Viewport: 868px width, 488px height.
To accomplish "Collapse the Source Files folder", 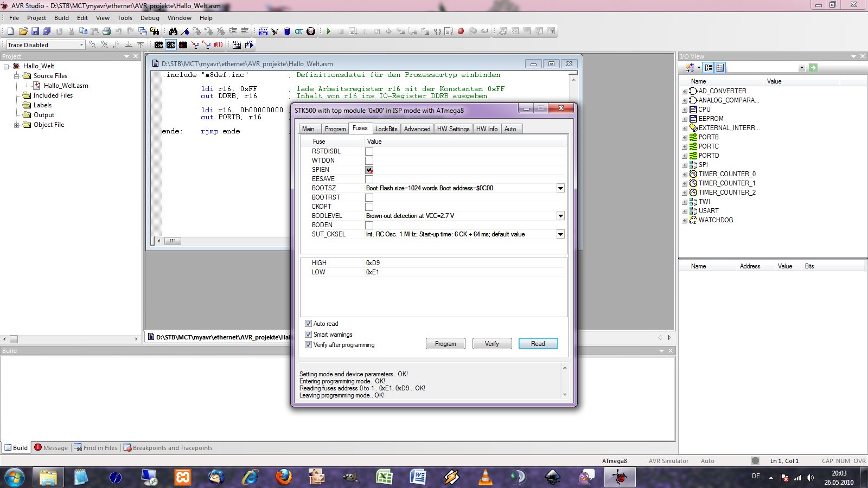I will pyautogui.click(x=16, y=76).
